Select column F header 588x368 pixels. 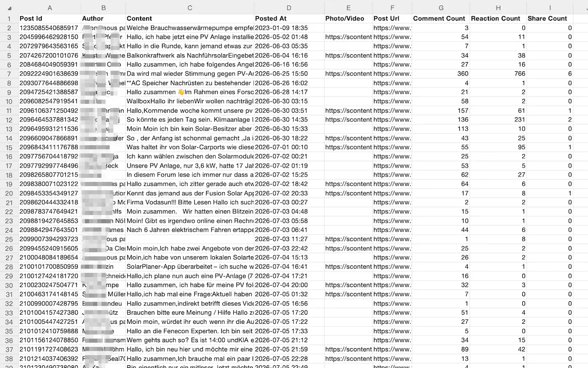point(392,8)
